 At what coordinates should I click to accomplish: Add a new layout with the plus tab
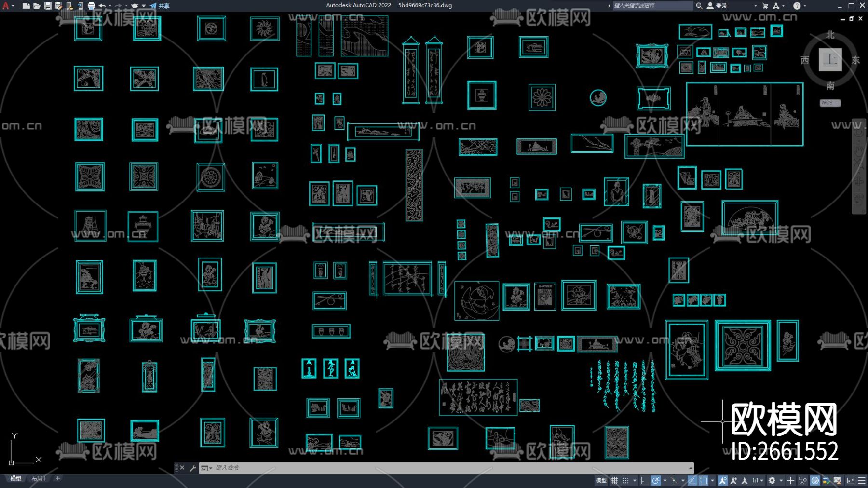coord(58,479)
